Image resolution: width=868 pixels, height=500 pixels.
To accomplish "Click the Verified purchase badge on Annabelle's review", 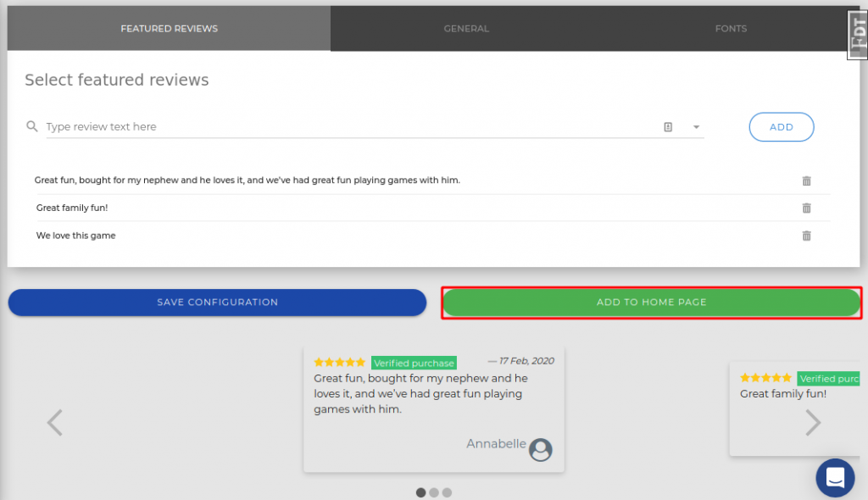I will [x=414, y=364].
